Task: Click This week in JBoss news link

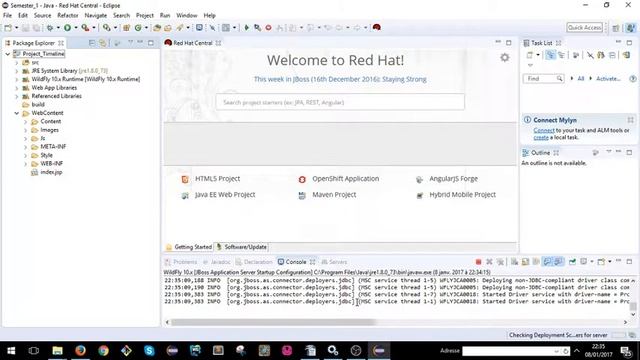Action: (340, 79)
